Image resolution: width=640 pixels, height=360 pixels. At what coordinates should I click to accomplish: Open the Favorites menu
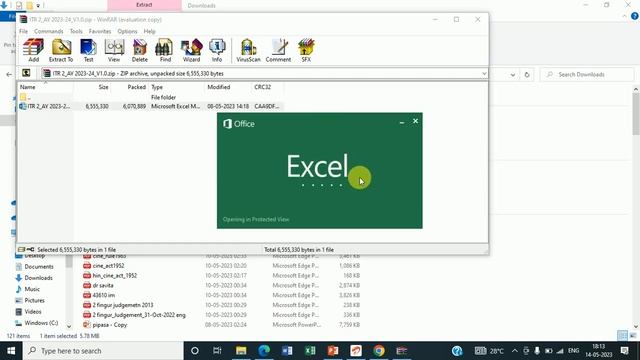(x=100, y=31)
